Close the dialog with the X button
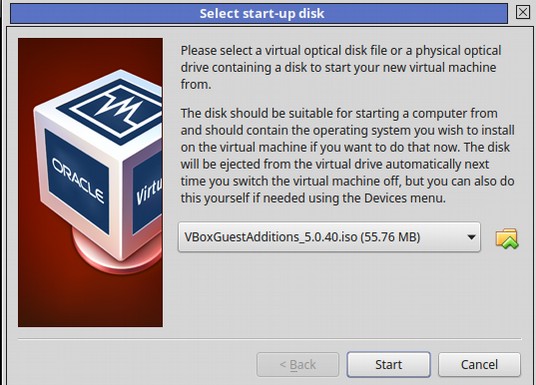 click(x=522, y=12)
